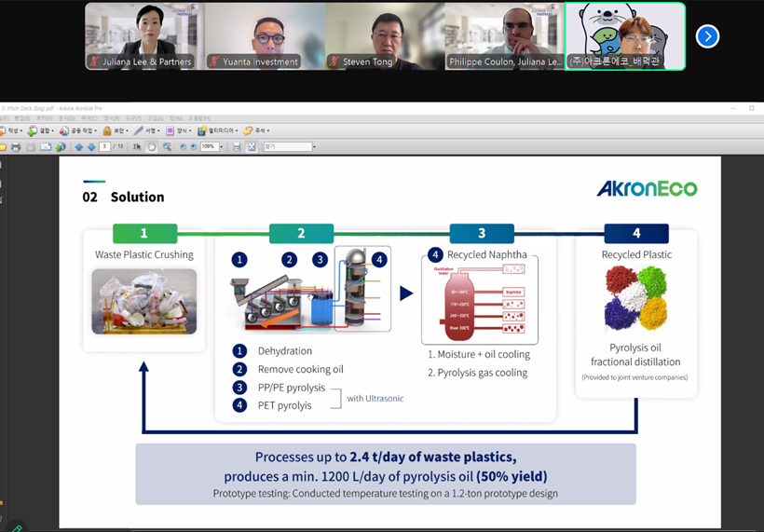
Task: Open the 주석 (Comment) toolbar dropdown
Action: click(256, 130)
